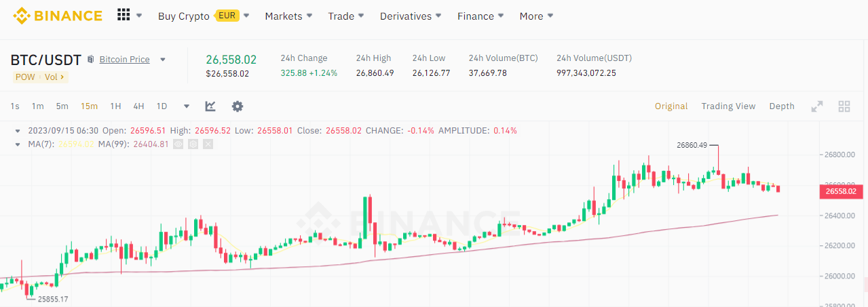Click the 25855.17 low marker on chart
Viewport: 868px width, 307px height.
coord(53,299)
